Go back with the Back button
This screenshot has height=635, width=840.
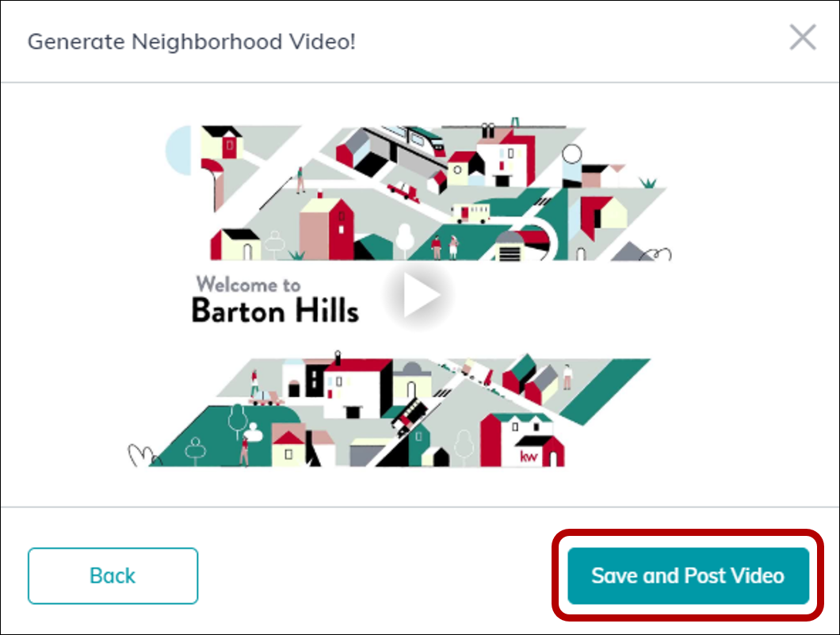(113, 576)
